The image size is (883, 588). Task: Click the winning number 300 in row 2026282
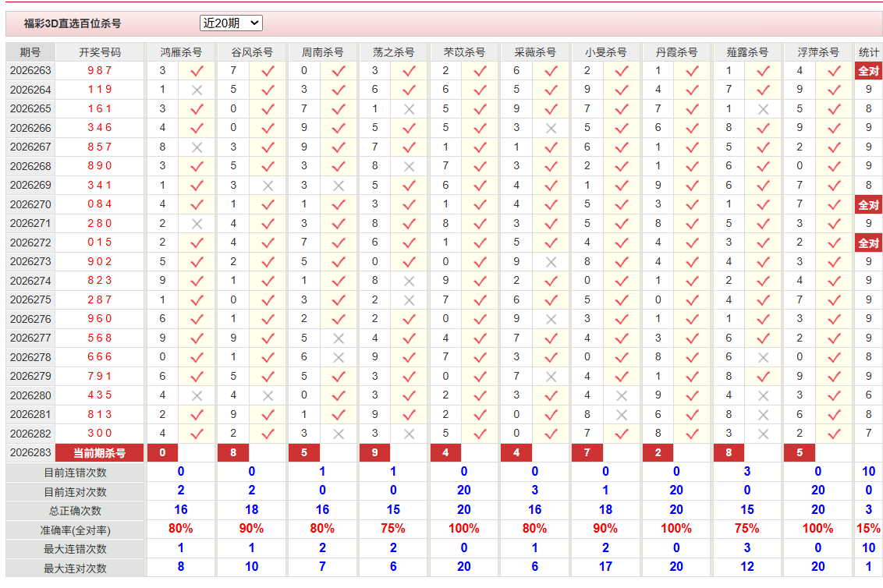[100, 433]
